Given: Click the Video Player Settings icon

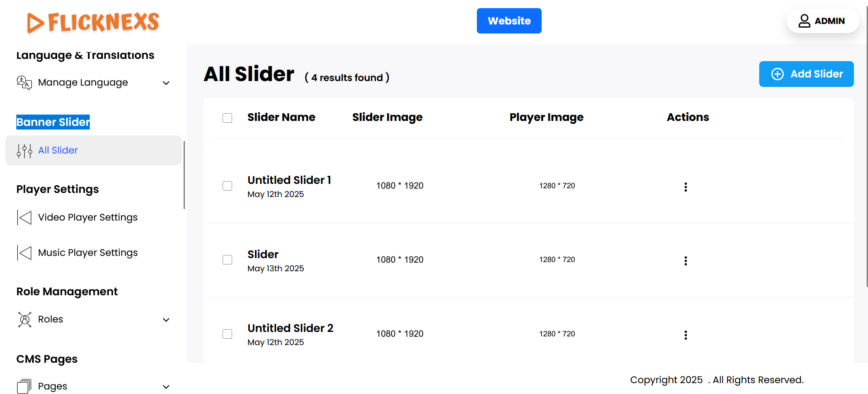Looking at the screenshot, I should coord(24,217).
